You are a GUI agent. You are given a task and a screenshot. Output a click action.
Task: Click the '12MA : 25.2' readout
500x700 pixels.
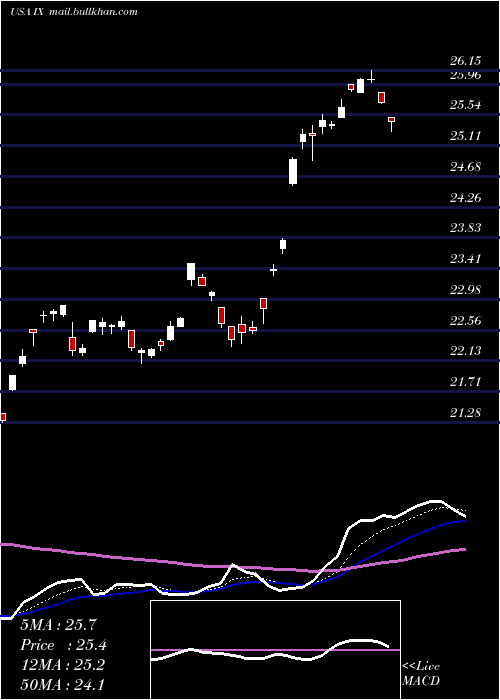tap(62, 665)
